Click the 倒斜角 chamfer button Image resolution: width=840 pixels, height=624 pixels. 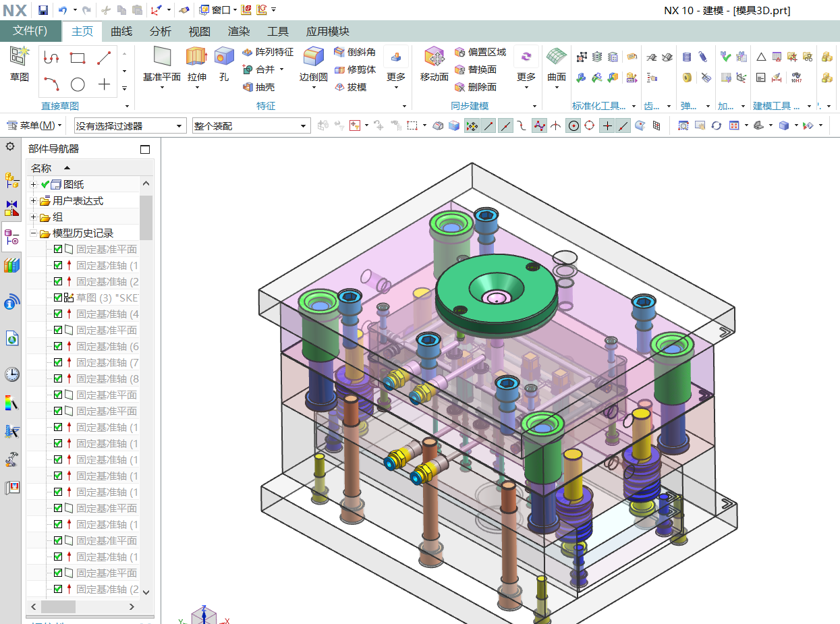(354, 52)
